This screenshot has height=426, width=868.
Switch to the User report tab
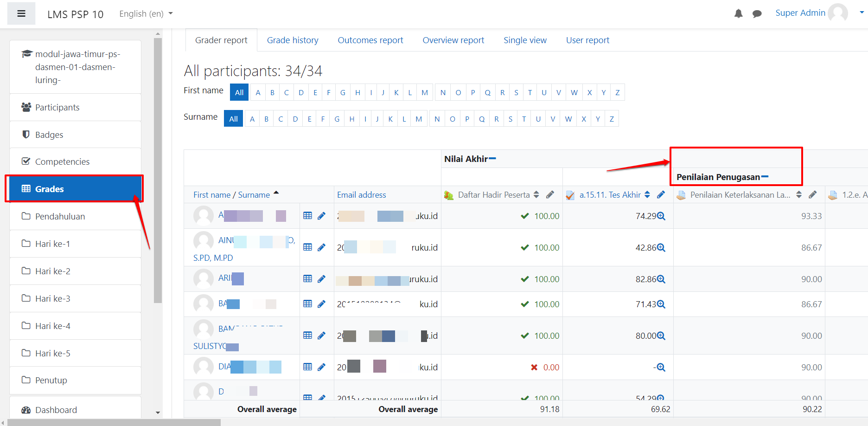[587, 40]
